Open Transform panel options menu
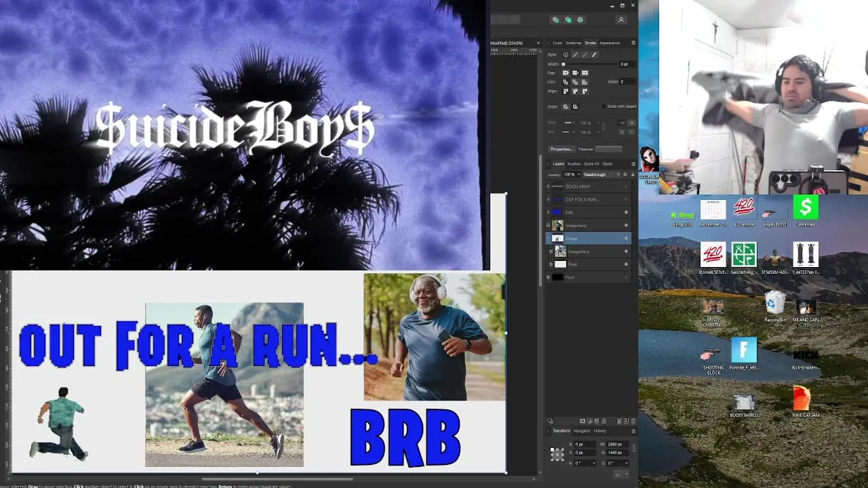868x488 pixels. (633, 431)
